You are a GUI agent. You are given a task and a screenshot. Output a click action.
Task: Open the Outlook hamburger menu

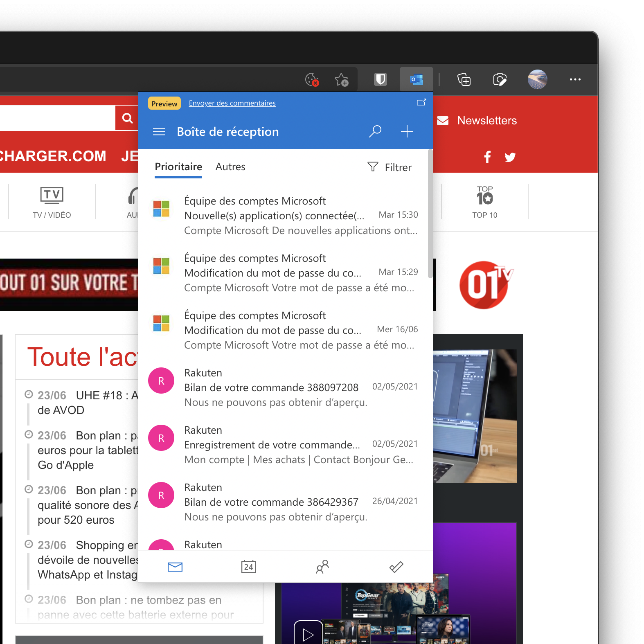(x=159, y=132)
